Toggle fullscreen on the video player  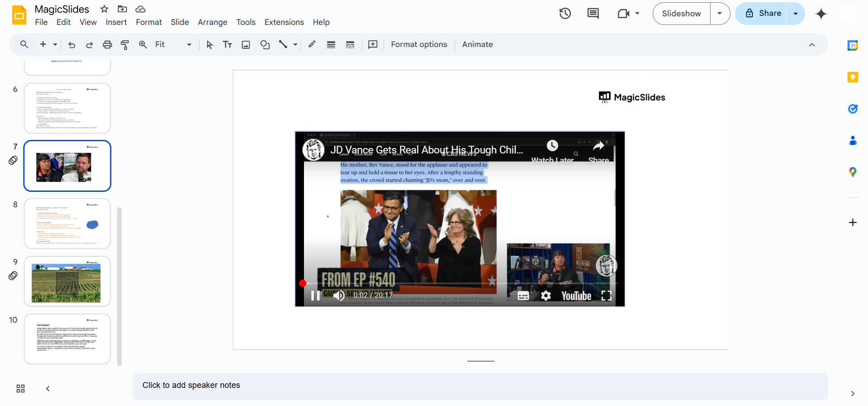point(606,296)
